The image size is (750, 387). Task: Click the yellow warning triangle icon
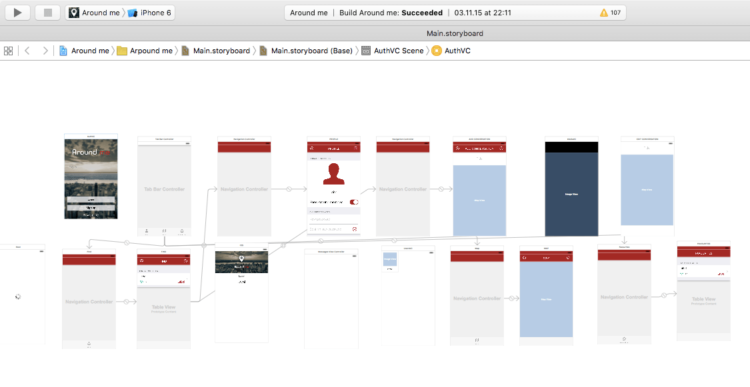click(x=604, y=13)
